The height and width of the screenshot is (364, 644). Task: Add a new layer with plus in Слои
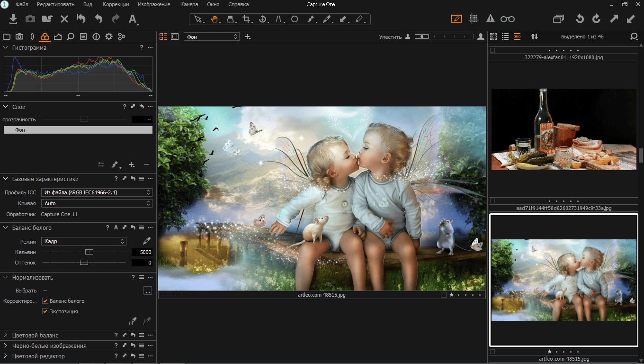point(132,164)
